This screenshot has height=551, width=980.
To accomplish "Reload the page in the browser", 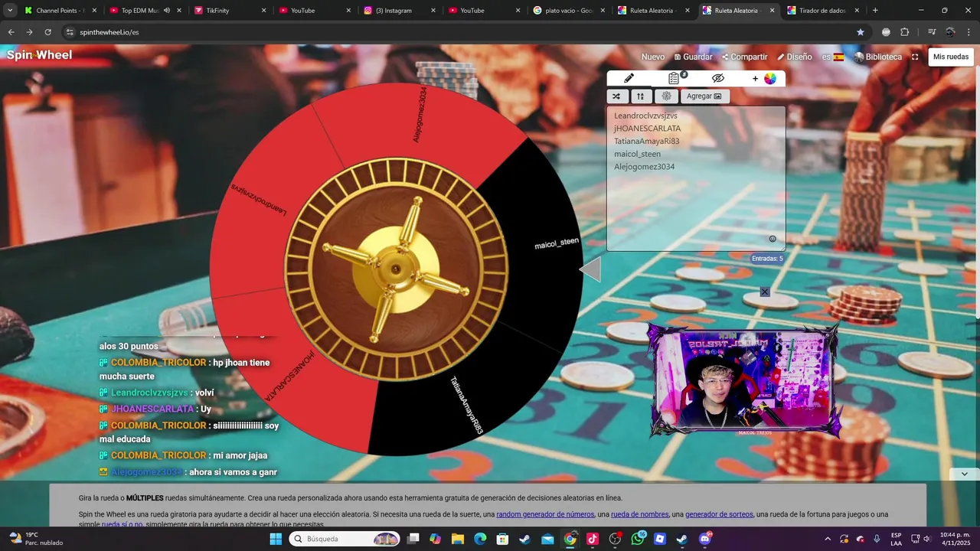I will pyautogui.click(x=48, y=32).
